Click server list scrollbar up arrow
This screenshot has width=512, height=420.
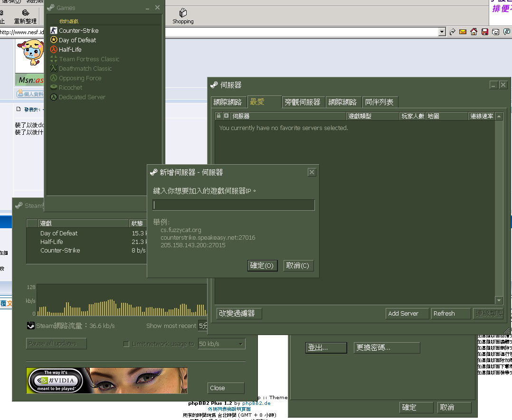coord(499,116)
